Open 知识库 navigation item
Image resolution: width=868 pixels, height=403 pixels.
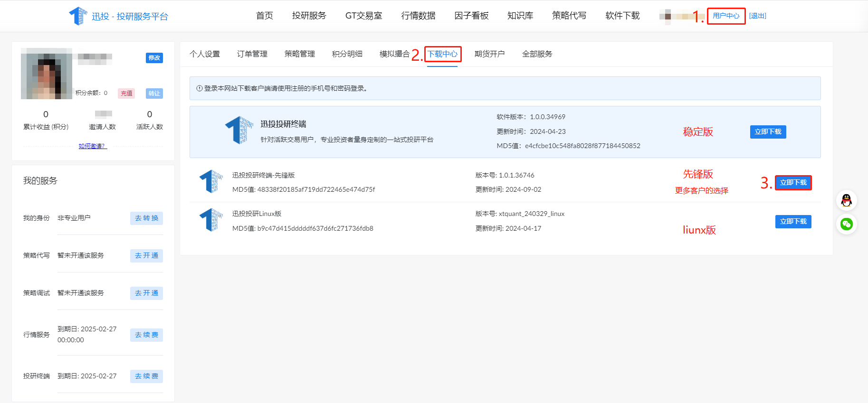[x=520, y=16]
